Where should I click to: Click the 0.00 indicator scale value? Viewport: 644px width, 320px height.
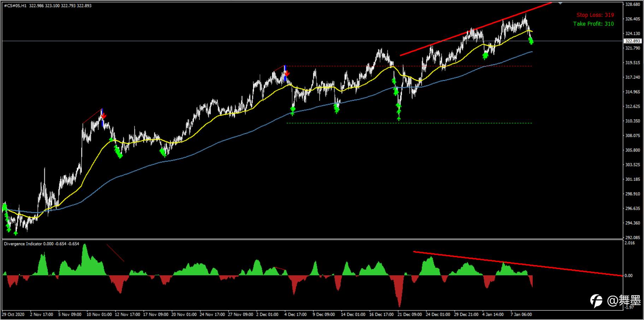click(628, 275)
